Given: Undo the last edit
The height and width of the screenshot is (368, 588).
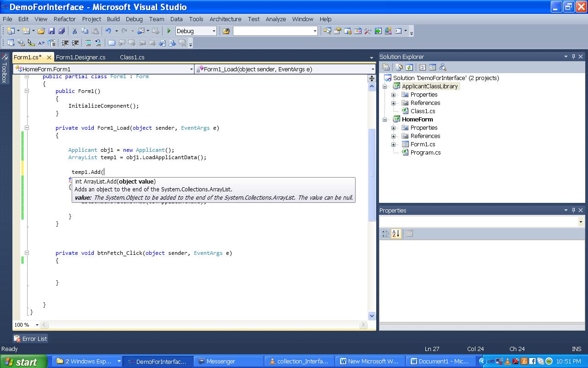Looking at the screenshot, I should 108,31.
